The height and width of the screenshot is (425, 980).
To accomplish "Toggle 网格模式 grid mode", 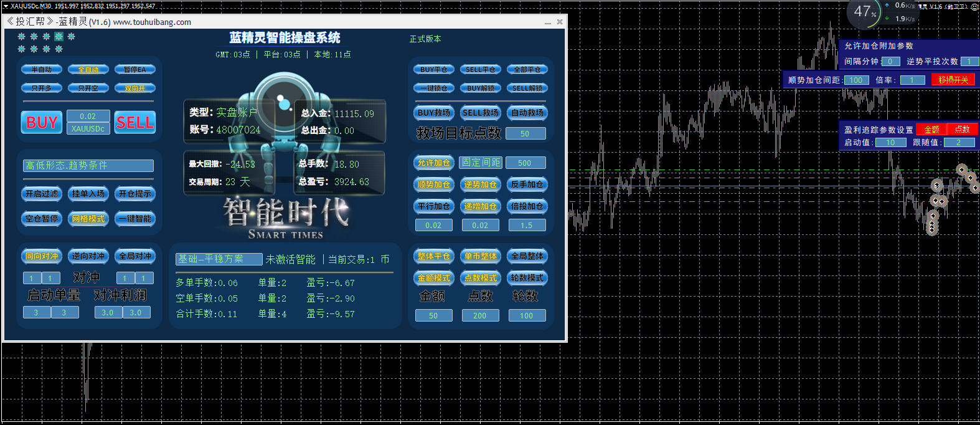I will (x=88, y=219).
